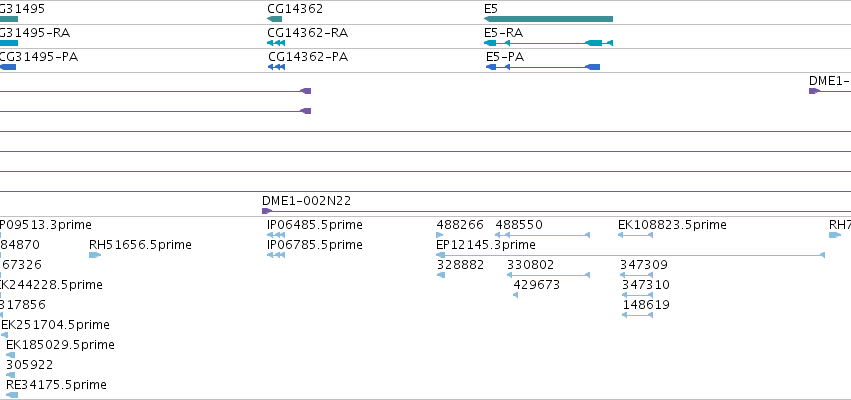Select the CG14362 gene arrow glyph

coord(275,19)
